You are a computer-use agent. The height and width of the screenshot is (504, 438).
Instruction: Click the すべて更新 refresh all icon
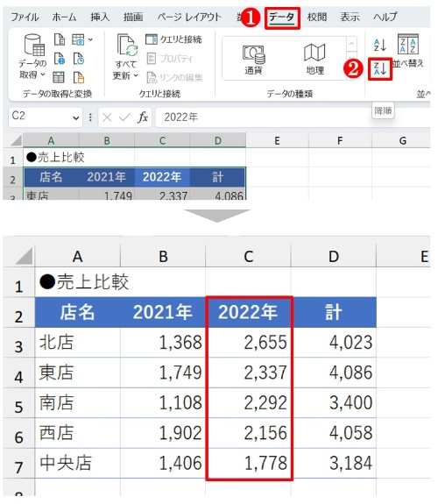tap(127, 46)
